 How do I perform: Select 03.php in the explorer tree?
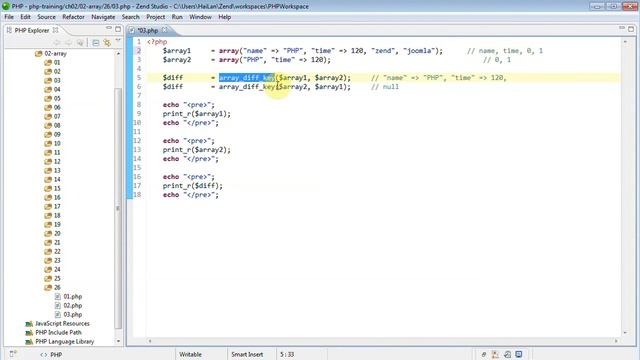tap(73, 314)
